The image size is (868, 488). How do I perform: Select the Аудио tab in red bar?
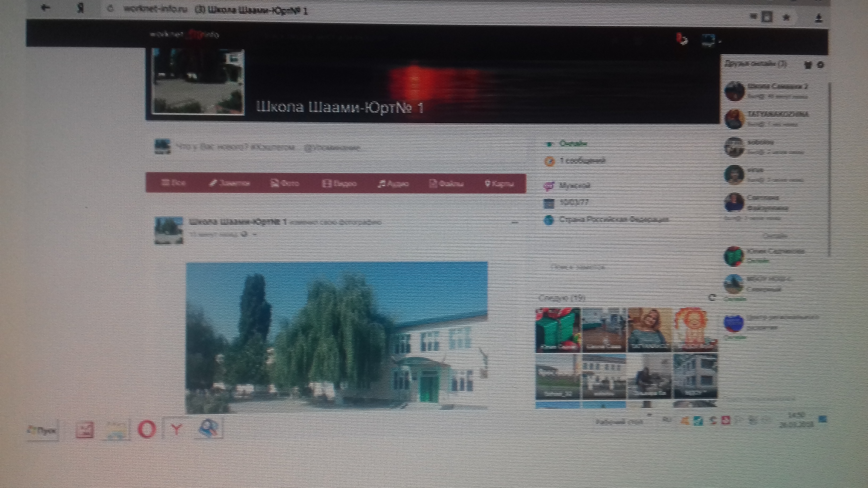tap(393, 184)
